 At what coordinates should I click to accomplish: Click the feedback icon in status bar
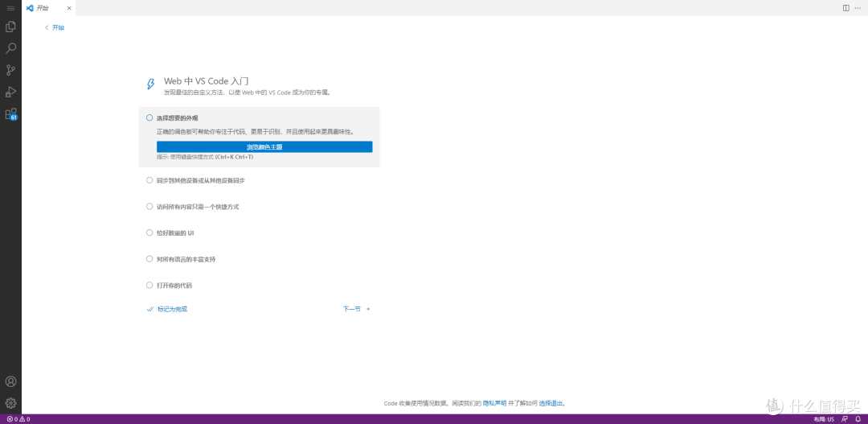[844, 419]
